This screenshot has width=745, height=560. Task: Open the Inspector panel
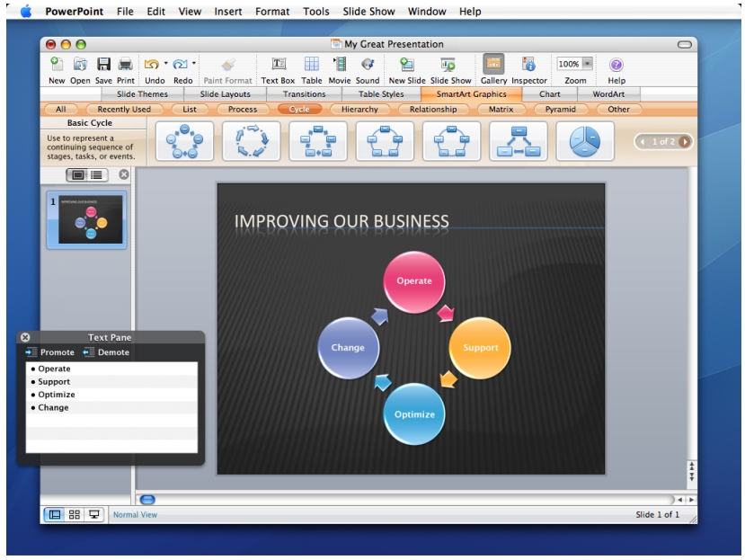pos(529,65)
